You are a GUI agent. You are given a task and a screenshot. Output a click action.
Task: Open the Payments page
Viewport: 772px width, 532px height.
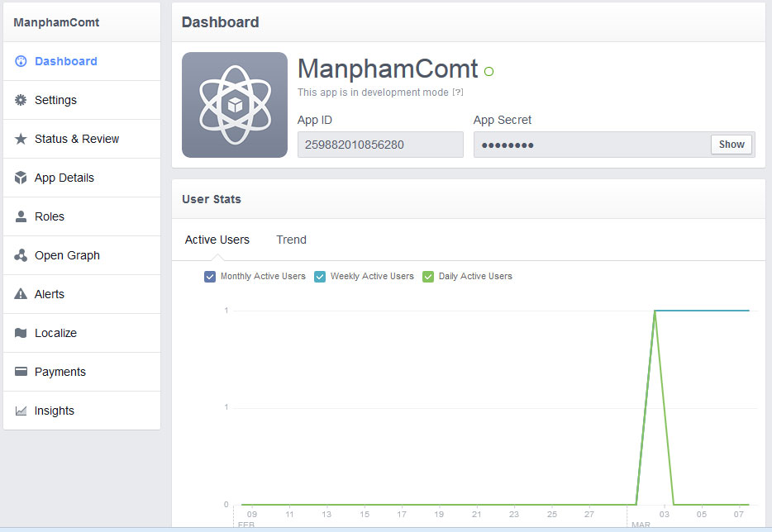click(x=82, y=372)
